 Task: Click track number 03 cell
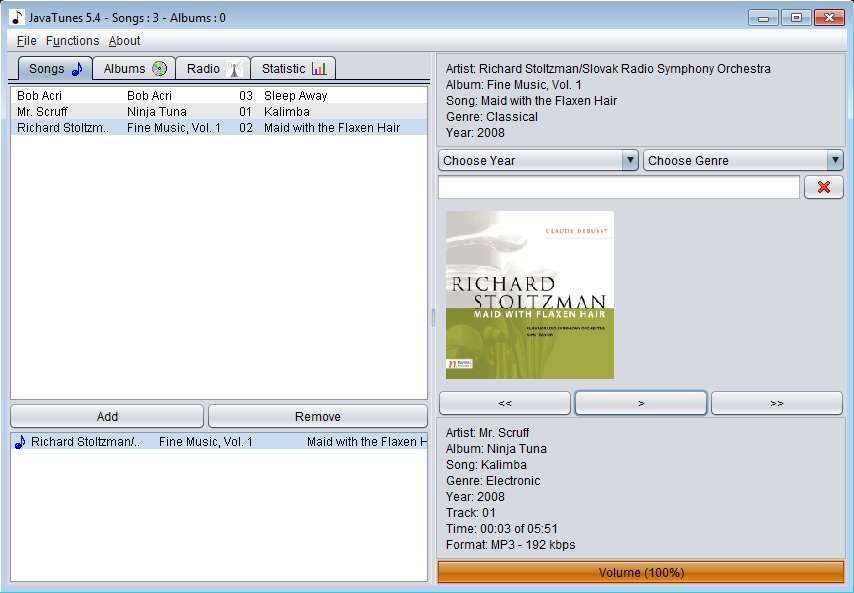tap(246, 96)
